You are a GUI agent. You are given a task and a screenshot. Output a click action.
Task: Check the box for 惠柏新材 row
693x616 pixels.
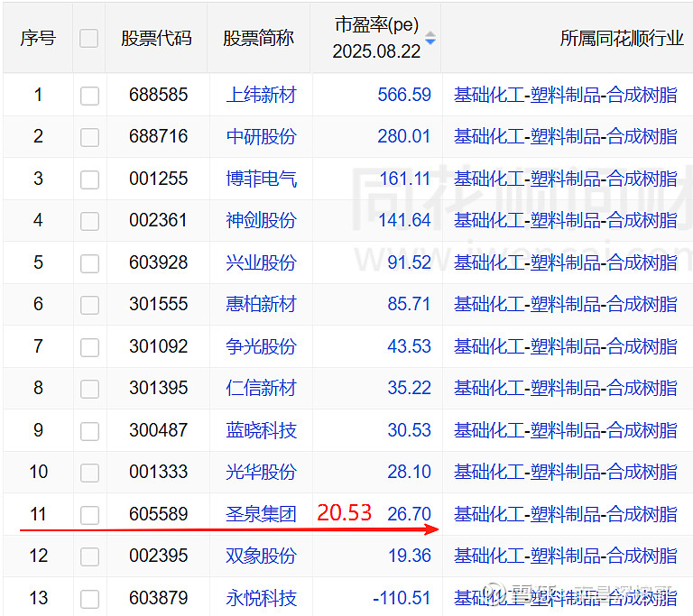[x=89, y=306]
